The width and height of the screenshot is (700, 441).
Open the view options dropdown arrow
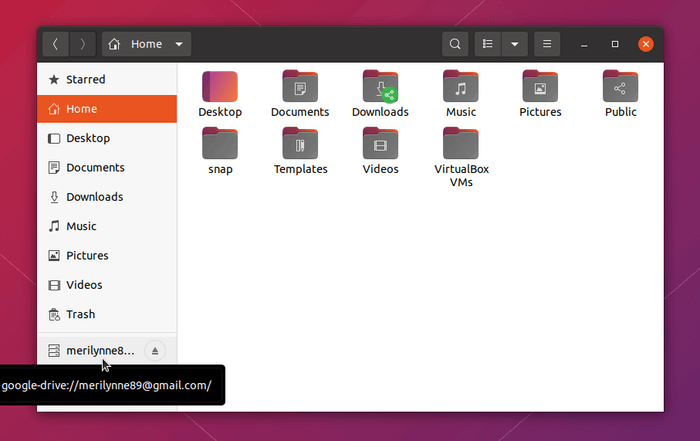tap(515, 44)
